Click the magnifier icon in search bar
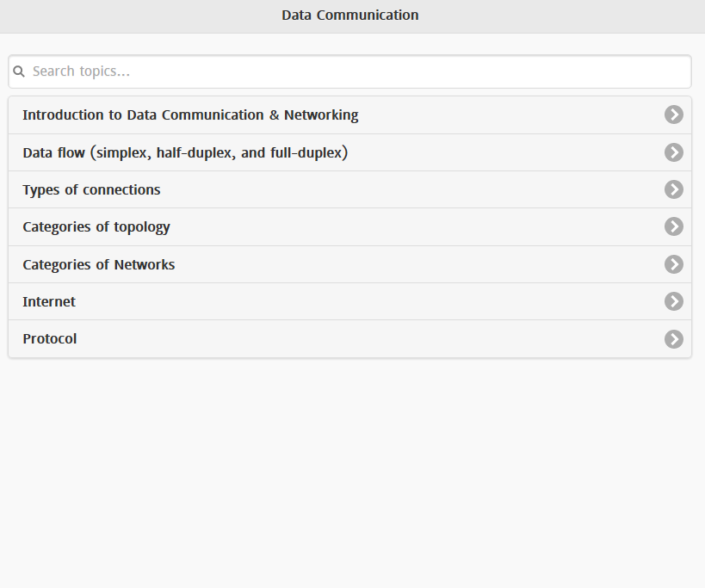The width and height of the screenshot is (705, 588). click(x=19, y=71)
